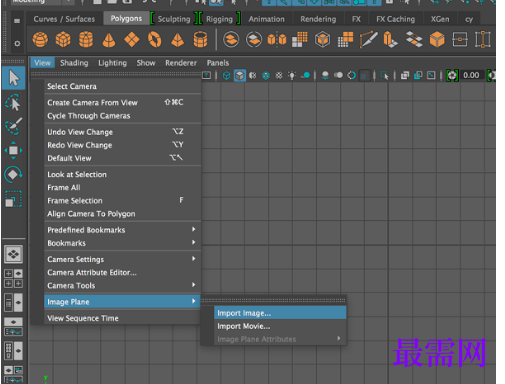Activate the Move tool in toolbox
Image resolution: width=505 pixels, height=384 pixels.
coord(13,150)
